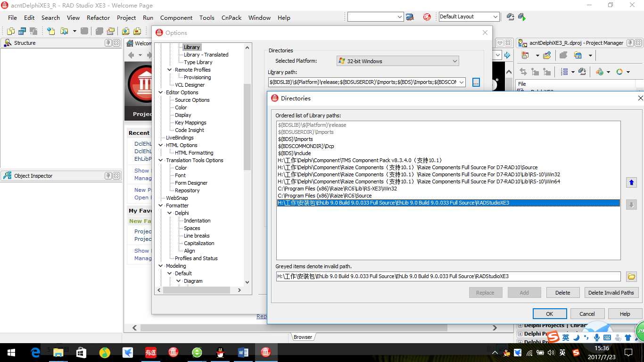Viewport: 644px width, 362px height.
Task: Move selected library path up
Action: pos(631,182)
